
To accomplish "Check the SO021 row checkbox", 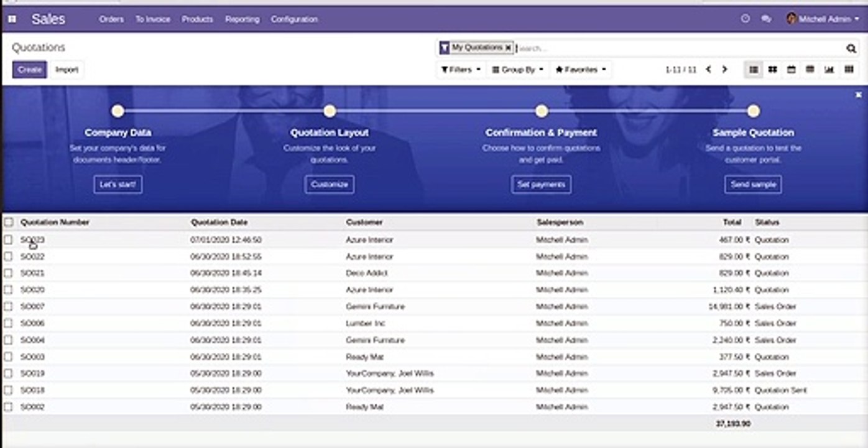I will click(x=9, y=273).
